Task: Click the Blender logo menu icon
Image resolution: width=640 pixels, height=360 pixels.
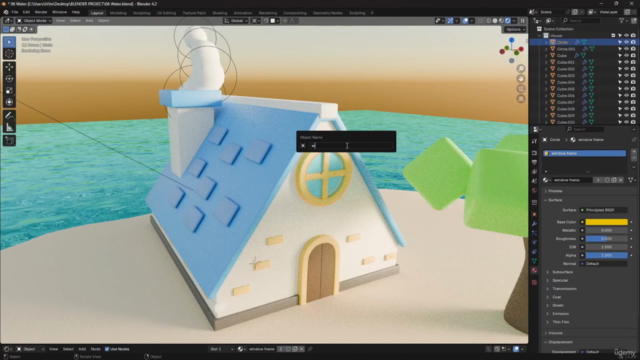Action: click(6, 12)
